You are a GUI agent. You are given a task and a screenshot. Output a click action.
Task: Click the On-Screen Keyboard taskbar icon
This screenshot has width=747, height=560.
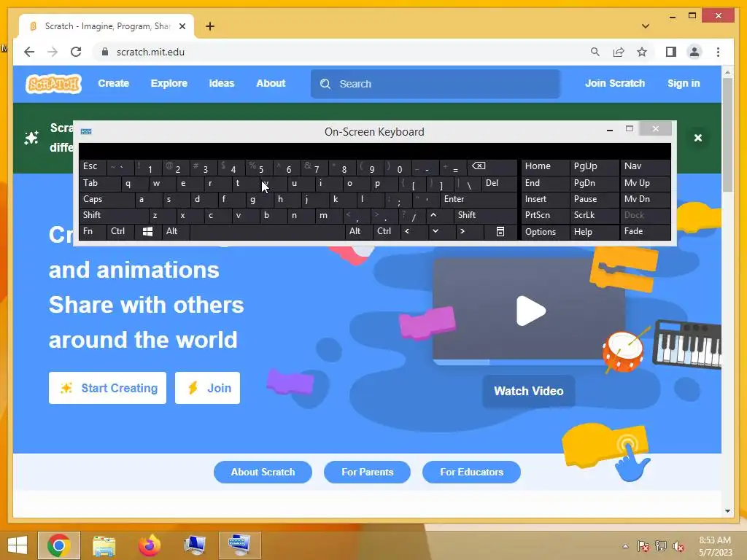pos(239,545)
